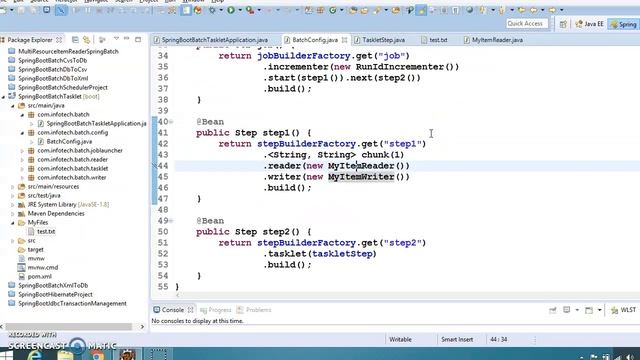Open the test.txt editor tab
The image size is (640, 360).
click(434, 40)
